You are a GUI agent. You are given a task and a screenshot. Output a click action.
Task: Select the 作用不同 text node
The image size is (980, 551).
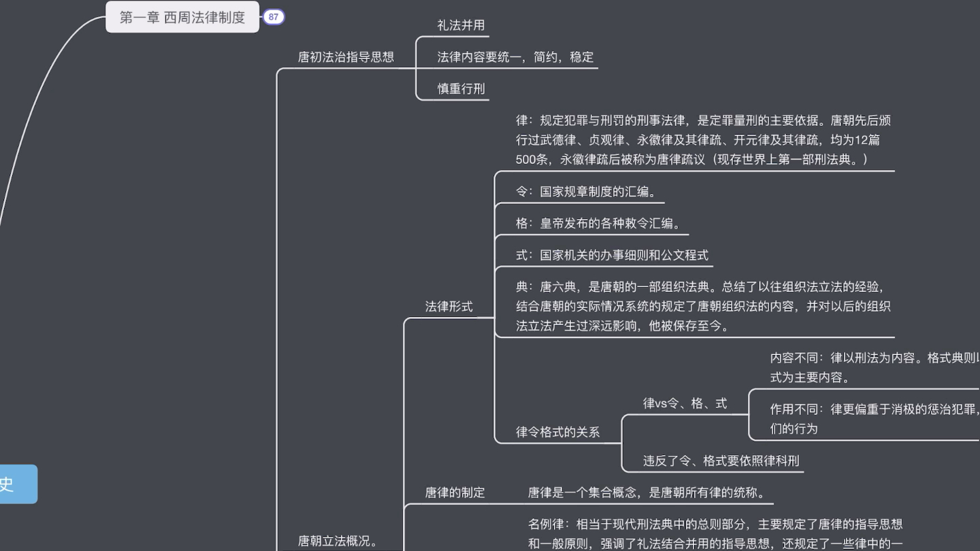coord(875,419)
